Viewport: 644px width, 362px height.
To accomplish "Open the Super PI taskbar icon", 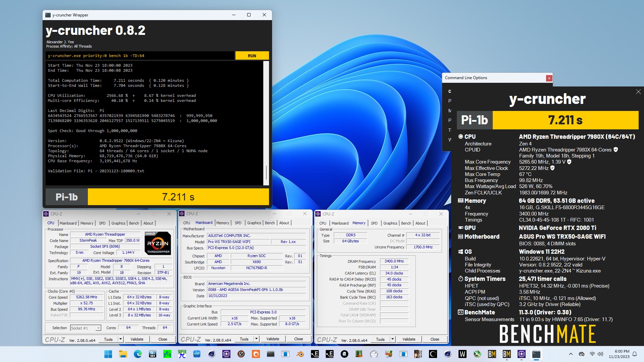I will click(182, 354).
